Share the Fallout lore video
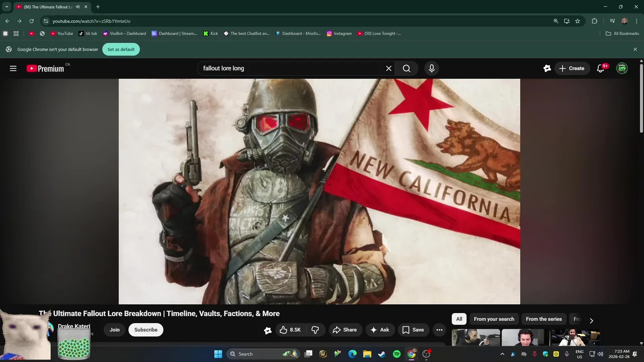The height and width of the screenshot is (362, 644). 345,330
